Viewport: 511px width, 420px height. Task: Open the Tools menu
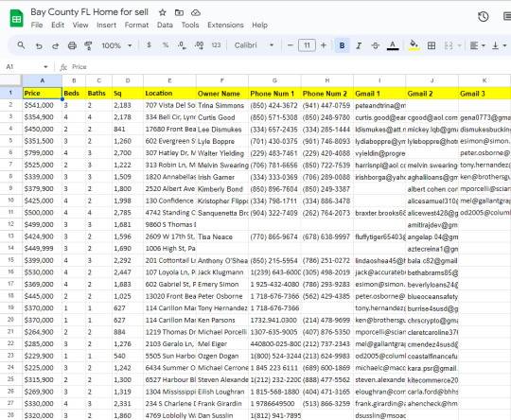point(190,26)
